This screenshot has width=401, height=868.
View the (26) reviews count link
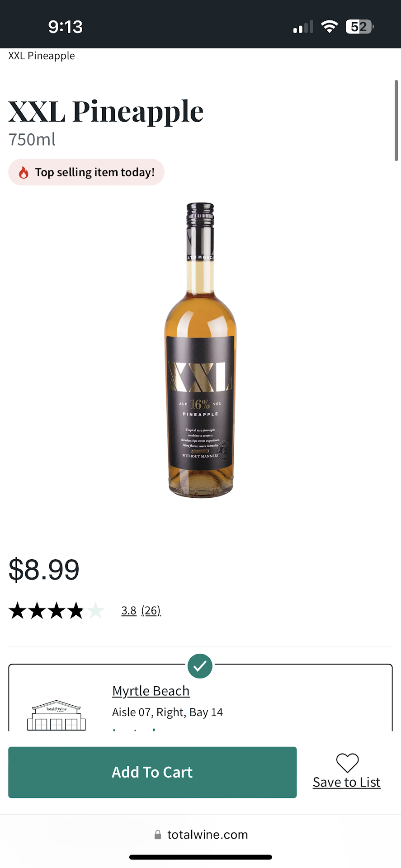coord(151,610)
